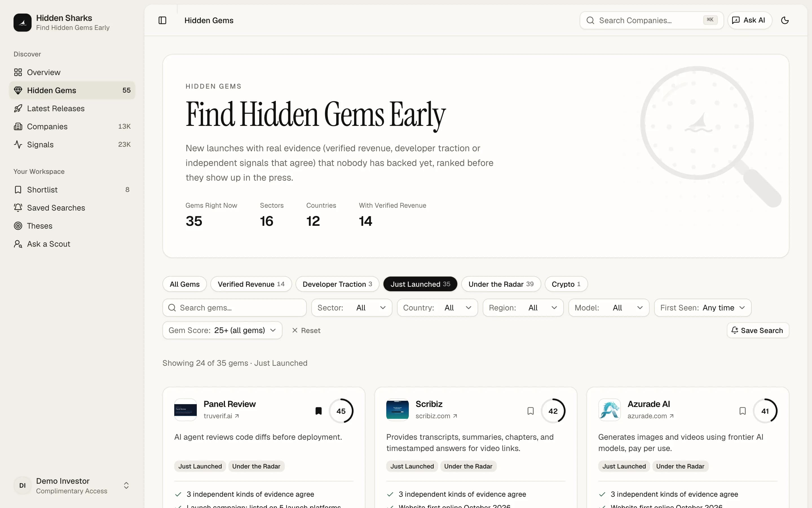Reset all filters
812x508 pixels.
306,330
